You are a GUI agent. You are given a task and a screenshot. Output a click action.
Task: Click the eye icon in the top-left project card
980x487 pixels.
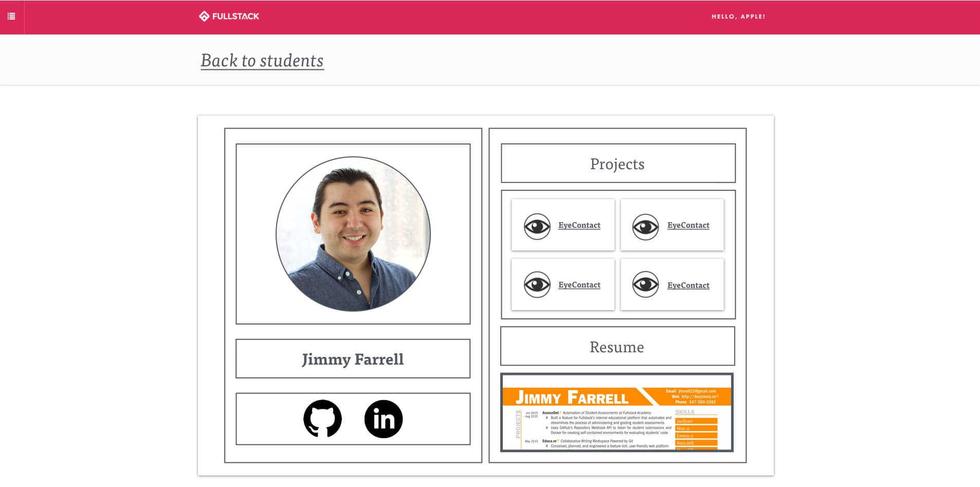point(537,226)
